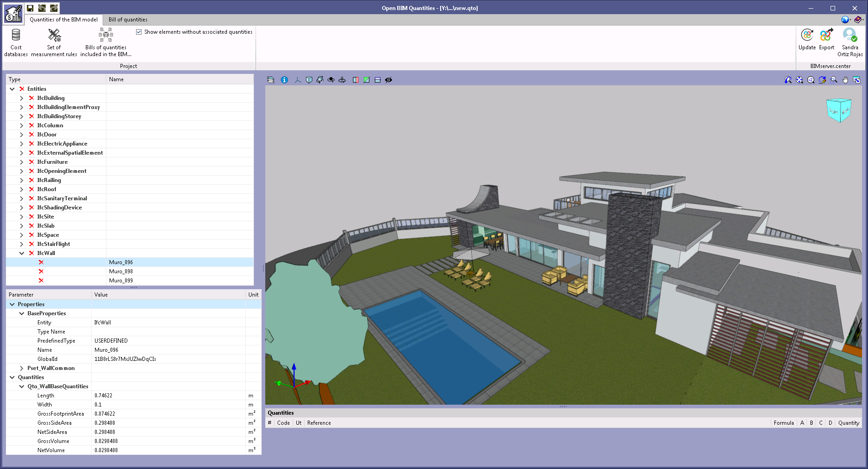Open Bills of quantities included in BIM
The height and width of the screenshot is (469, 868).
[x=106, y=42]
